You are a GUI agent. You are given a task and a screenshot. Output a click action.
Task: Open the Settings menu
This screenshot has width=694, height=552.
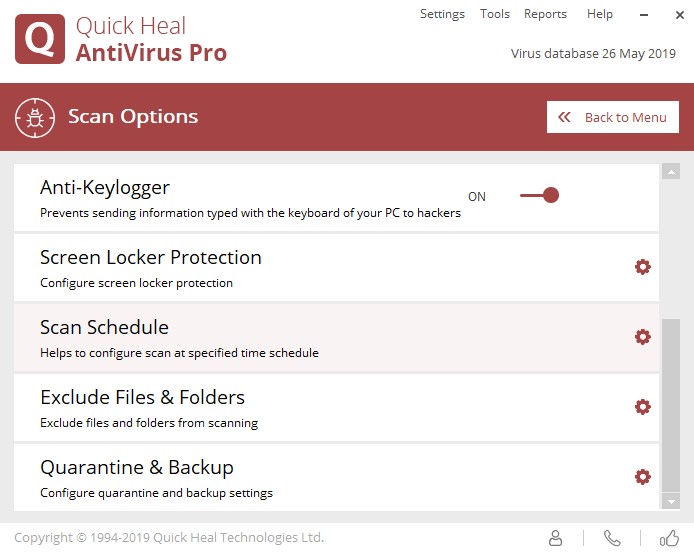coord(442,14)
